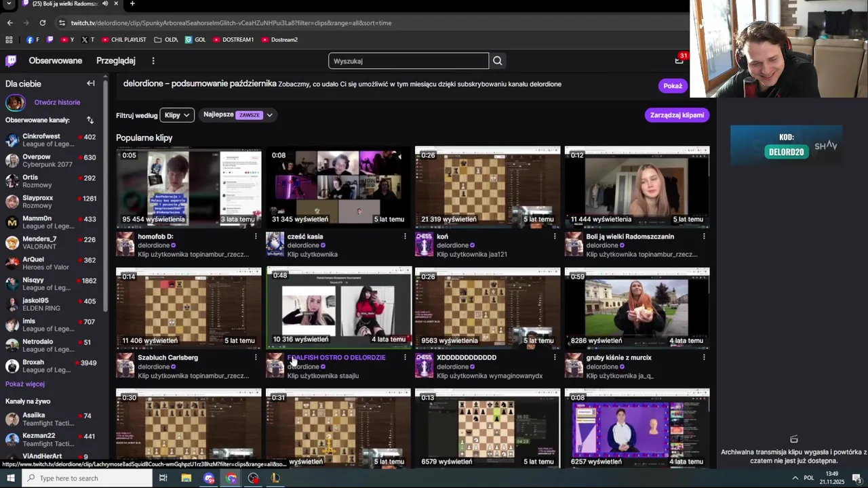The height and width of the screenshot is (488, 868).
Task: Click Pokaż więcej in the sidebar
Action: coord(25,384)
